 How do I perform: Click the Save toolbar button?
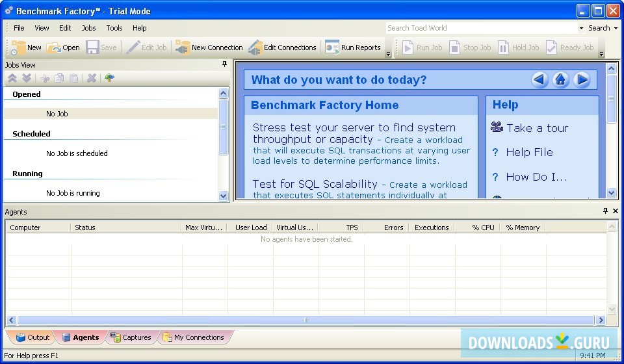pyautogui.click(x=101, y=47)
